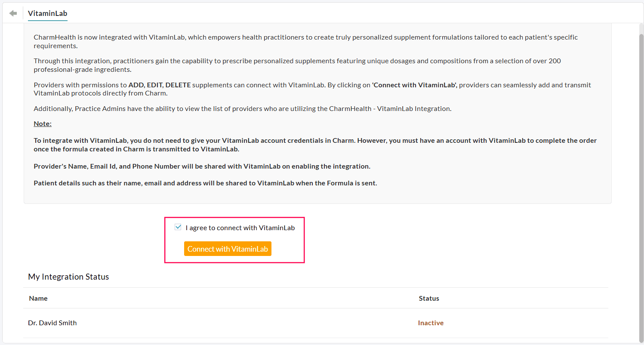The height and width of the screenshot is (345, 644).
Task: Select the Dr. David Smith name
Action: tap(52, 323)
